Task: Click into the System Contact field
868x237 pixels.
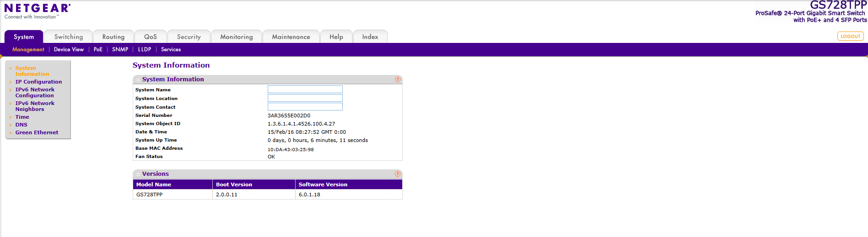Action: click(305, 107)
